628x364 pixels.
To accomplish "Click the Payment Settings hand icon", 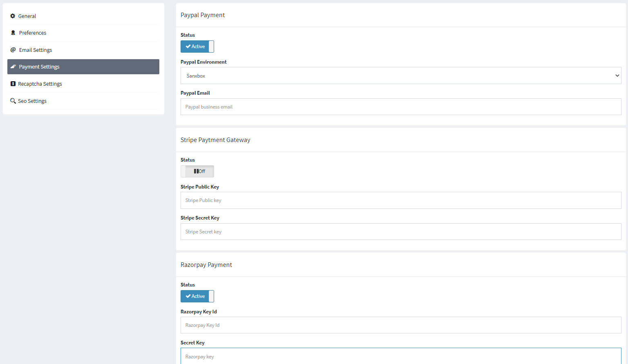I will click(x=13, y=67).
